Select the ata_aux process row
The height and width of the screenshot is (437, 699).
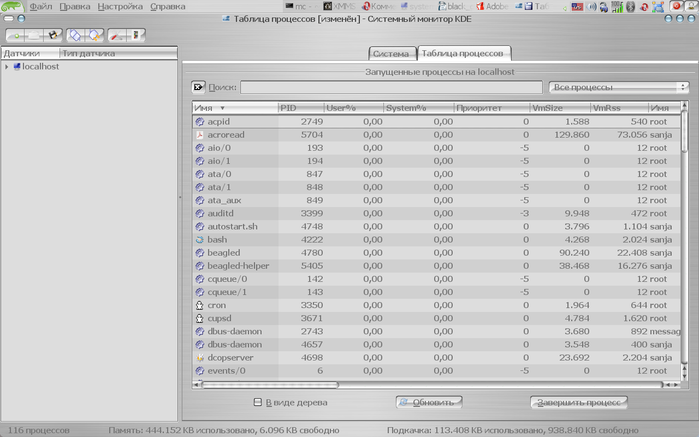pos(437,200)
